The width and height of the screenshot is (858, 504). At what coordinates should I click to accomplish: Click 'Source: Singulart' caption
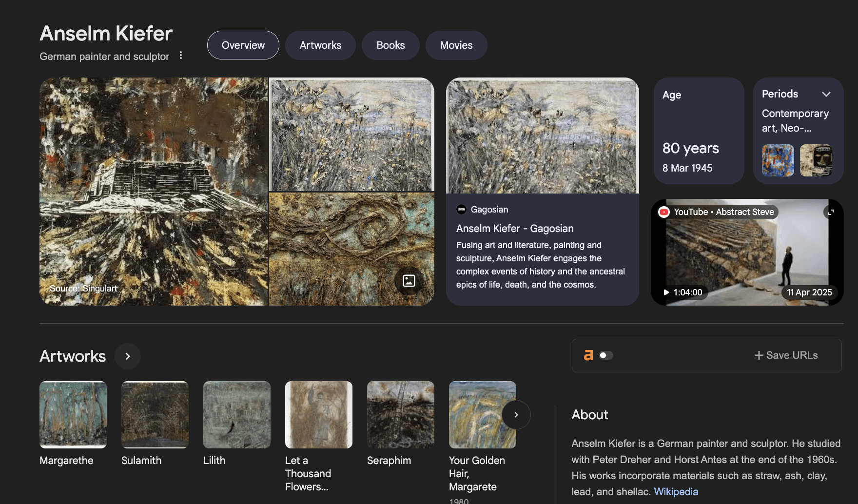click(x=83, y=289)
